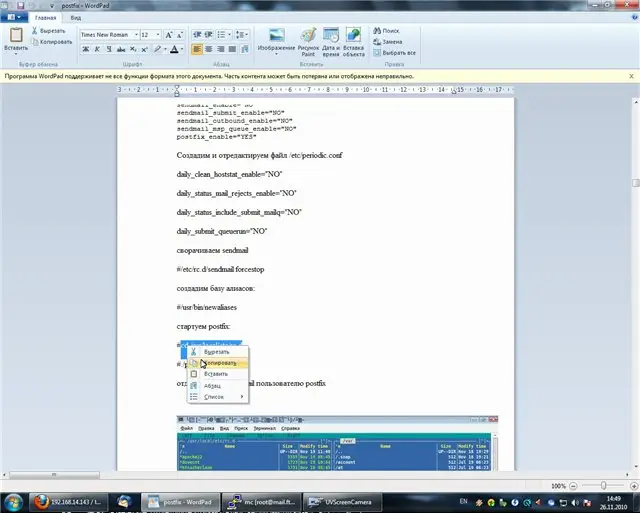Expand the Изображение dropdown arrow

pyautogui.click(x=276, y=54)
